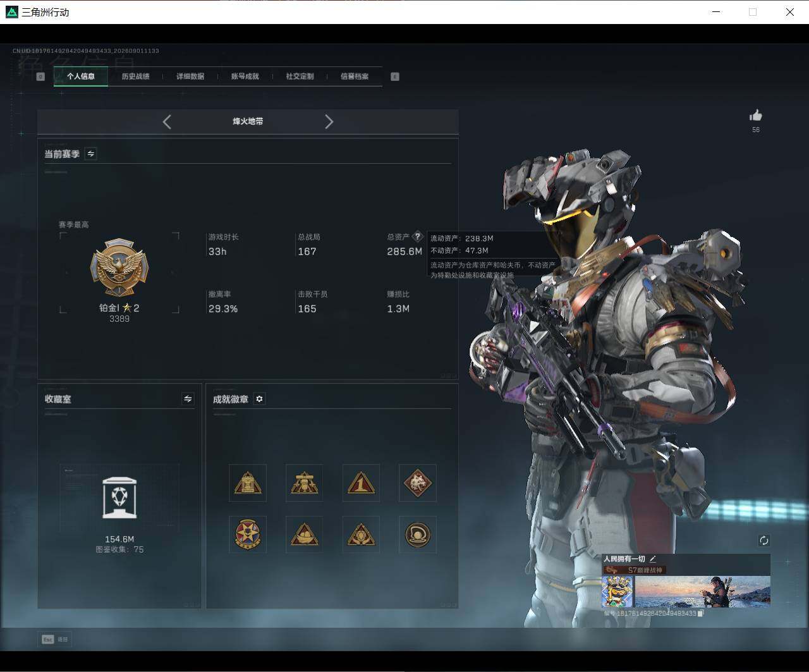Click the seaside player card banner
This screenshot has width=809, height=672.
(x=702, y=591)
